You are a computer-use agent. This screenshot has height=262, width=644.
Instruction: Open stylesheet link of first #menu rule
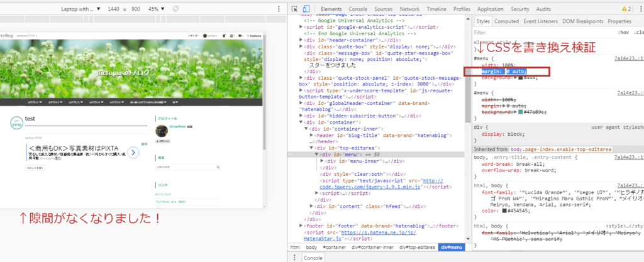tap(628, 58)
